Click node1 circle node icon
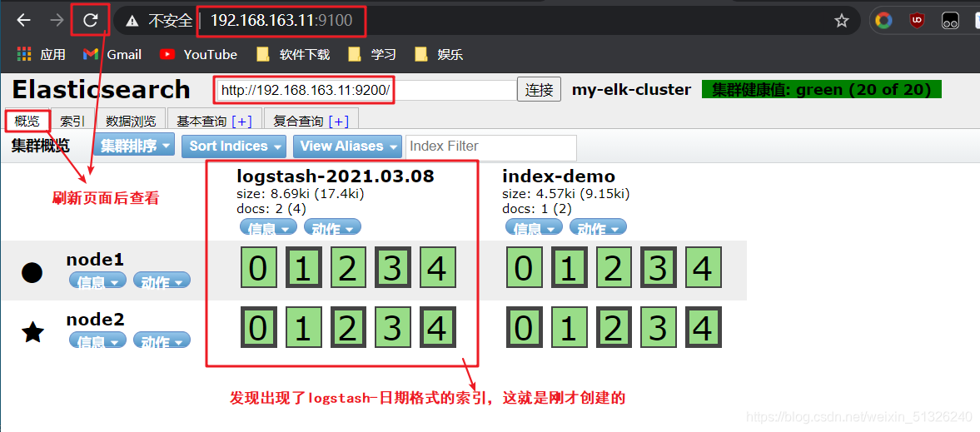This screenshot has height=432, width=980. click(x=32, y=272)
